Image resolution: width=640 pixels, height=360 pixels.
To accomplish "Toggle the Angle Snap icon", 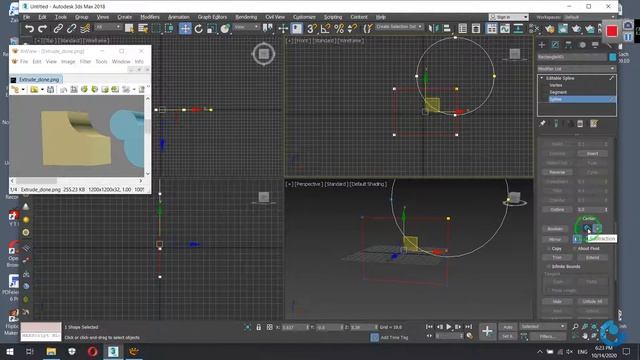I will point(325,29).
